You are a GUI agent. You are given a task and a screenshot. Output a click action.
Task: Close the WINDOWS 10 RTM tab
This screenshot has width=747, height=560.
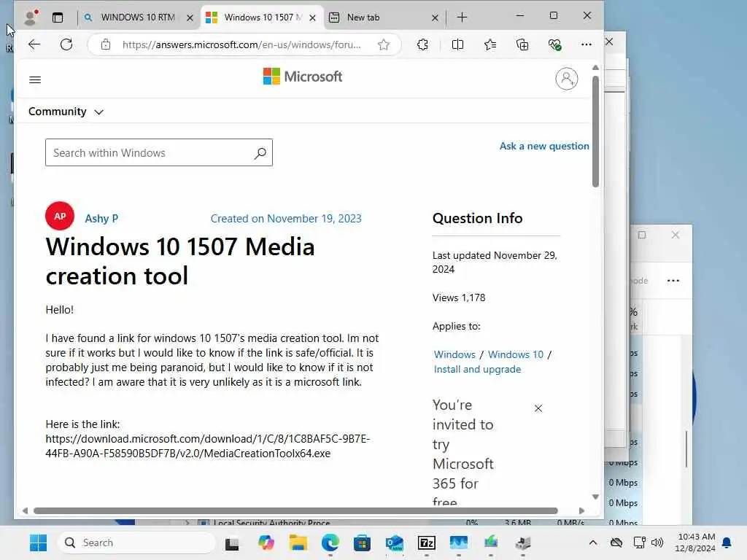[190, 17]
